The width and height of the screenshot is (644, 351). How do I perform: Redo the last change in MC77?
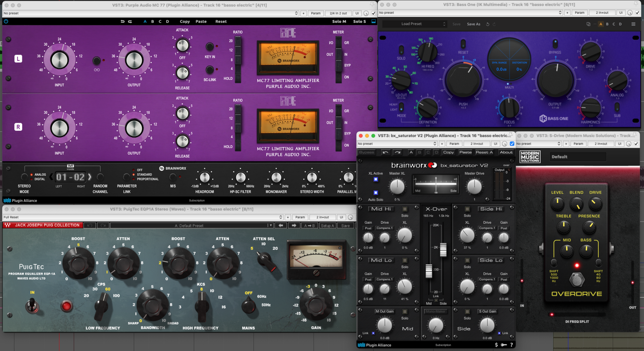(x=130, y=21)
